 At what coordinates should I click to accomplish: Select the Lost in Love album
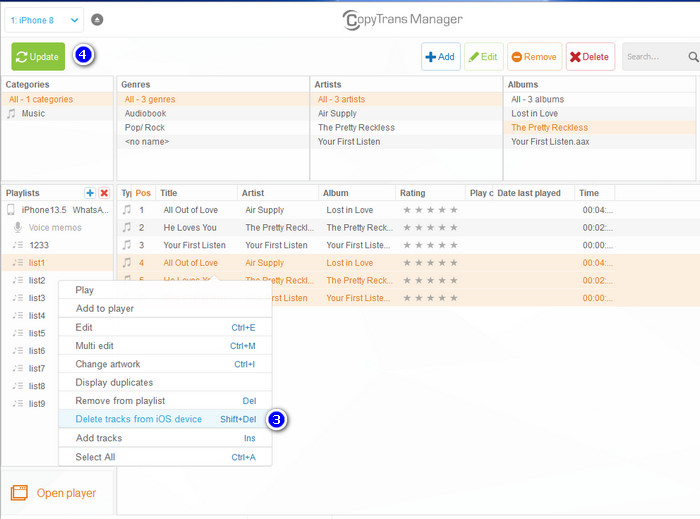[600, 113]
